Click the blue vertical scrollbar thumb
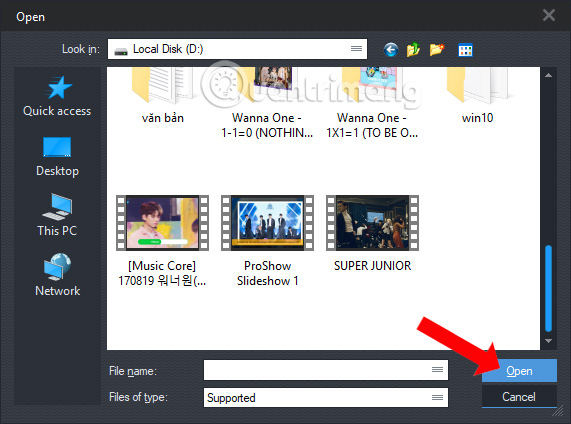 [548, 288]
